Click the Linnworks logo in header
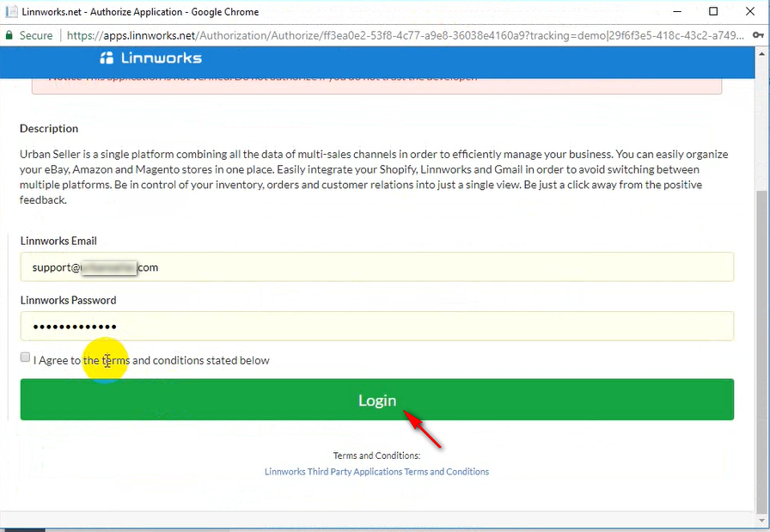This screenshot has width=770, height=532. pyautogui.click(x=150, y=58)
